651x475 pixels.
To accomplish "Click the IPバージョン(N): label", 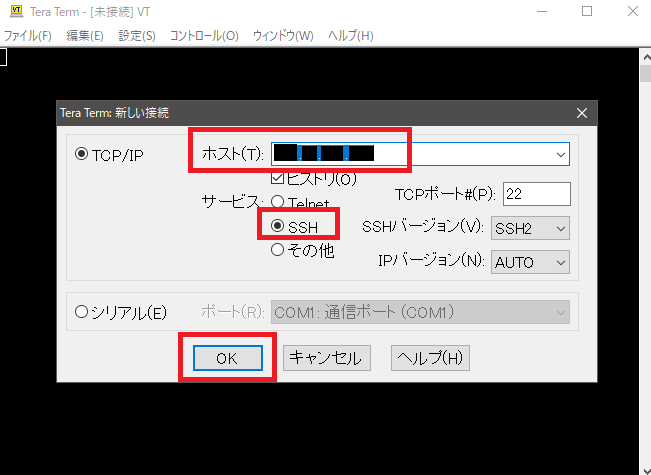I will (x=431, y=261).
